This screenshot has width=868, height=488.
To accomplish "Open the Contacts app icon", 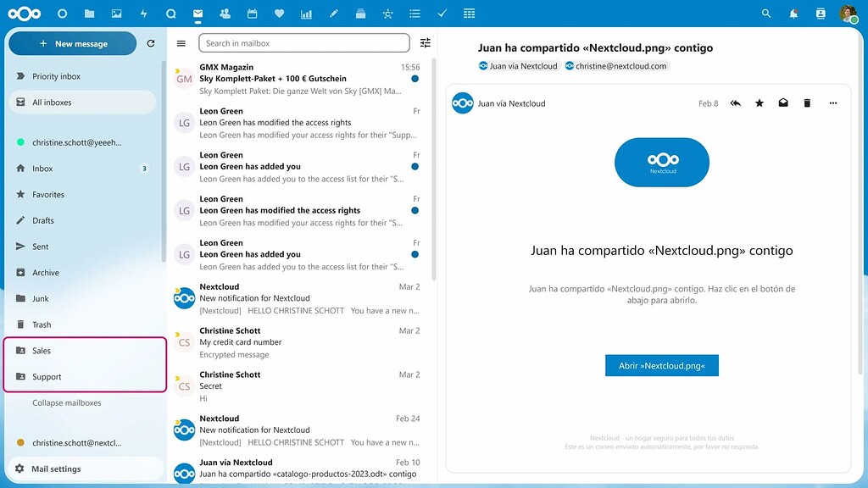I will [x=225, y=13].
